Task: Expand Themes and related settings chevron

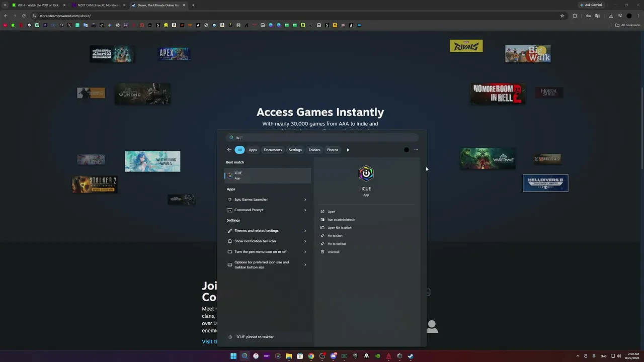Action: [305, 231]
